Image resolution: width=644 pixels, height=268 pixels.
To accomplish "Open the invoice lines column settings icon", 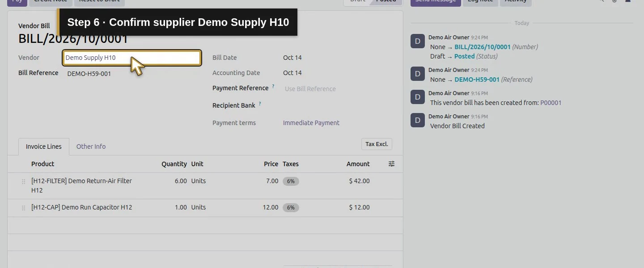I will point(391,164).
